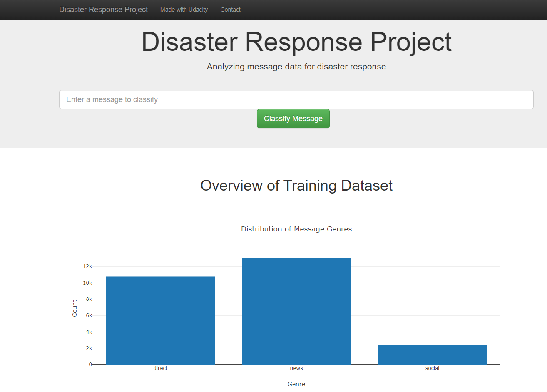Click the Overview of Training Dataset heading
Viewport: 547px width, 392px height.
(x=296, y=185)
